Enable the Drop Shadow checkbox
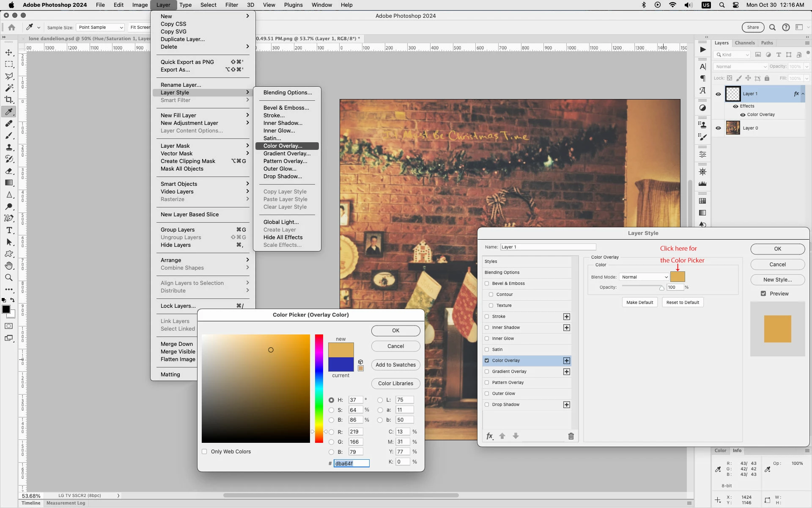The image size is (812, 508). coord(487,405)
